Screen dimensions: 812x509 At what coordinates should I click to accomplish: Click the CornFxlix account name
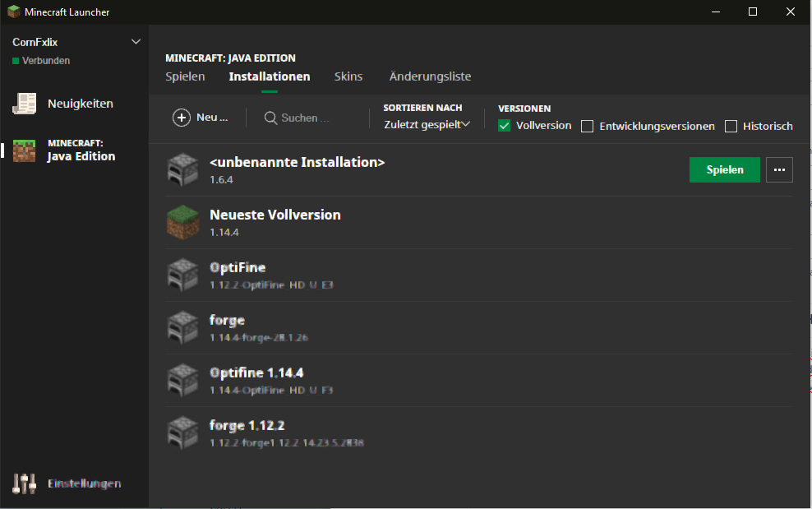click(35, 42)
